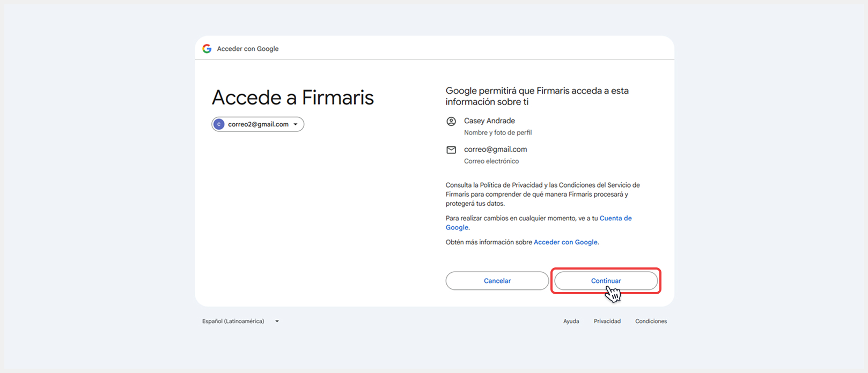Open the Acceder con Google info link
The height and width of the screenshot is (373, 868).
[x=565, y=242]
